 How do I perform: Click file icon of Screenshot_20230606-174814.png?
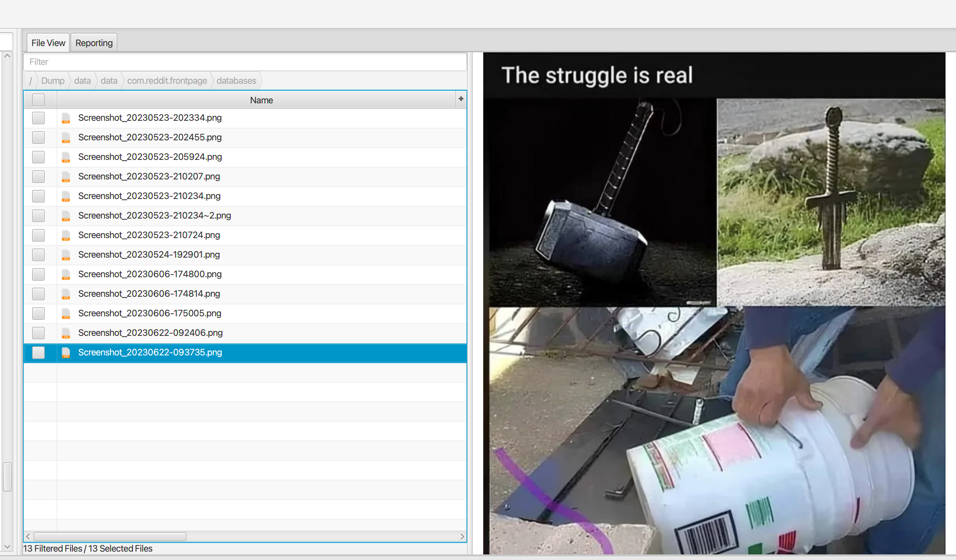[66, 294]
